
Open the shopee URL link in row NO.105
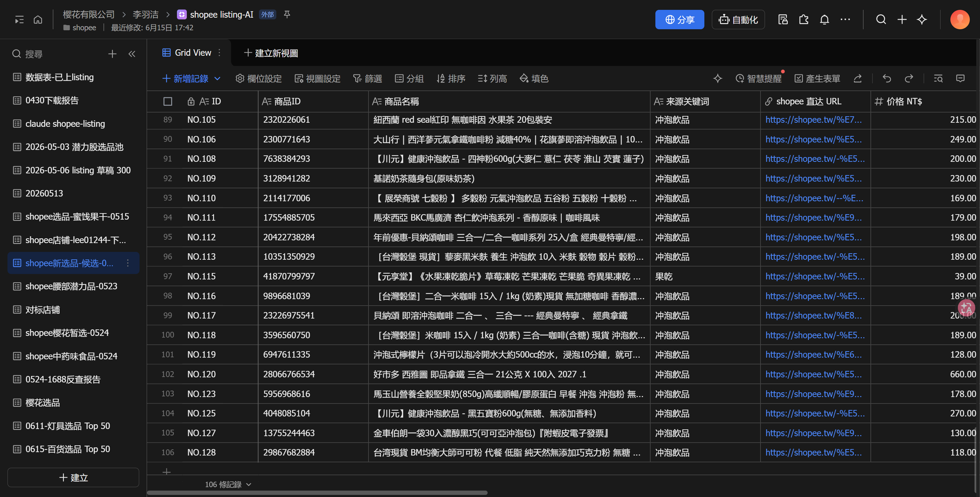pyautogui.click(x=813, y=120)
